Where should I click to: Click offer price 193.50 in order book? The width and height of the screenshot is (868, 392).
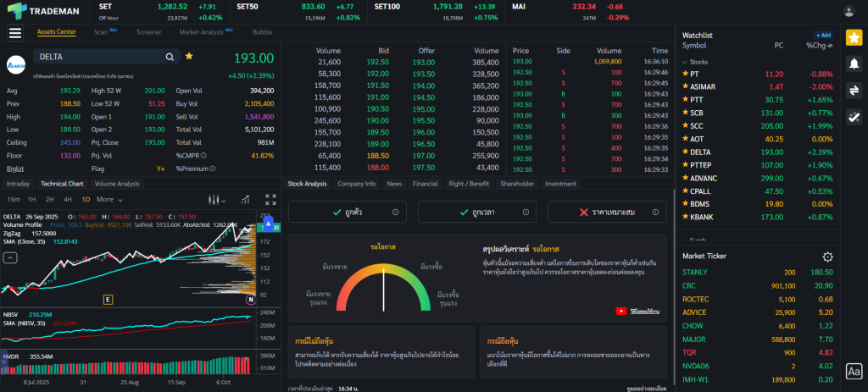424,75
